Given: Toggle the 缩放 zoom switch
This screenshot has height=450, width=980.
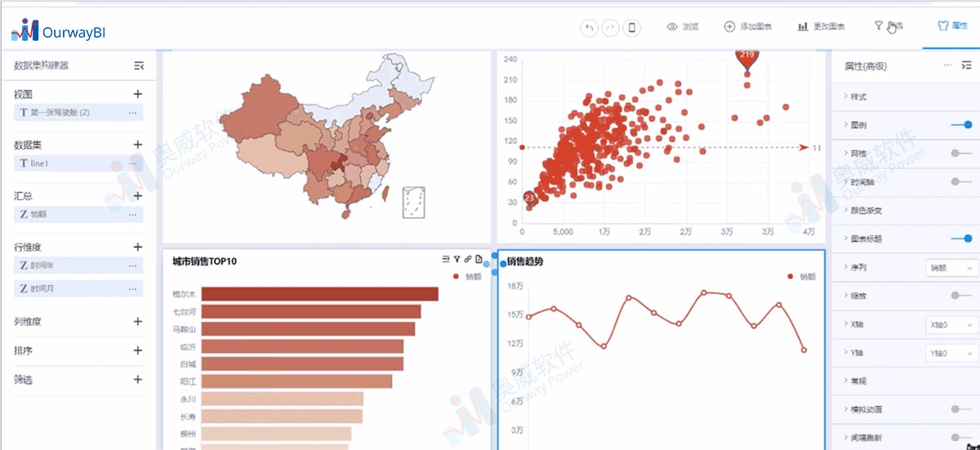Looking at the screenshot, I should (961, 295).
